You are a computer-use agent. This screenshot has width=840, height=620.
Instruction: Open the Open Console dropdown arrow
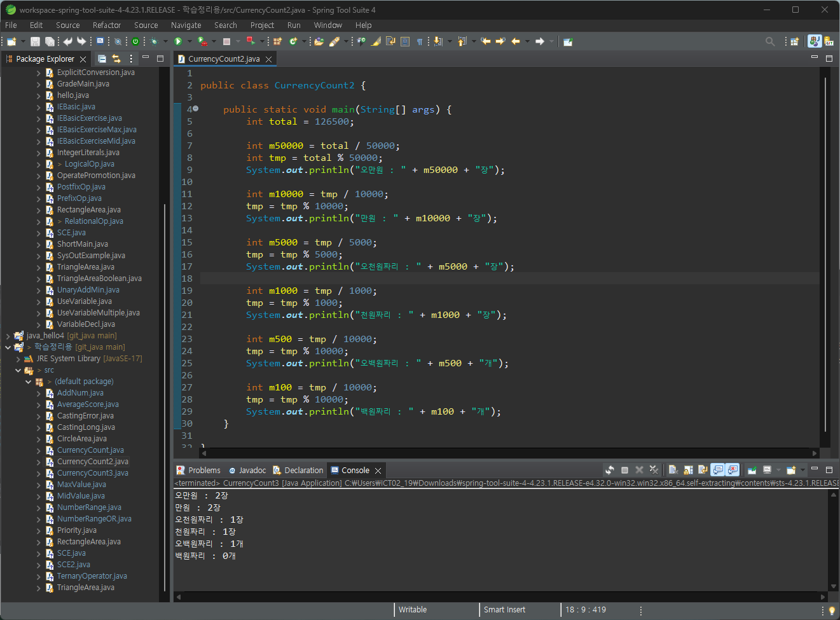(x=802, y=470)
